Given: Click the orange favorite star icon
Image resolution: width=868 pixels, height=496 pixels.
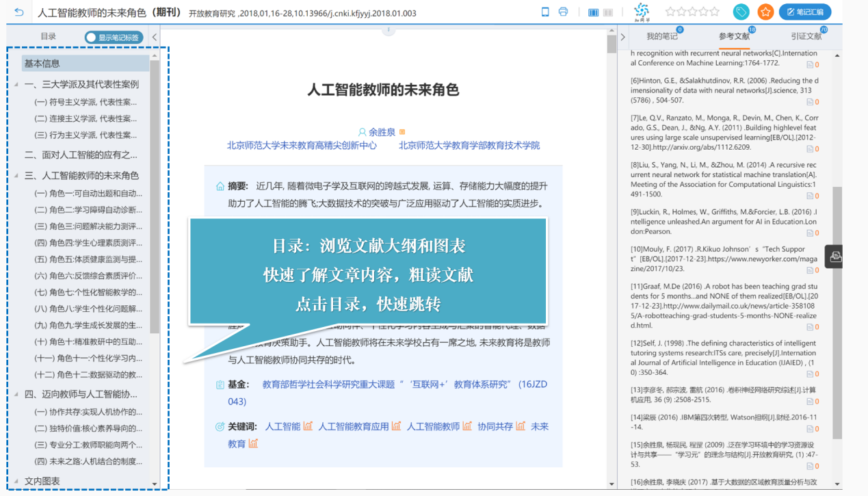Looking at the screenshot, I should pos(765,12).
